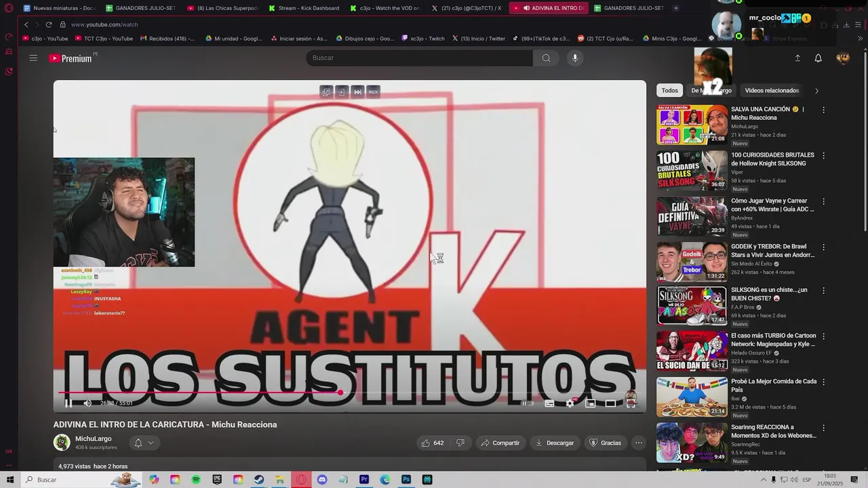Show more filter chips with arrow

coord(816,91)
